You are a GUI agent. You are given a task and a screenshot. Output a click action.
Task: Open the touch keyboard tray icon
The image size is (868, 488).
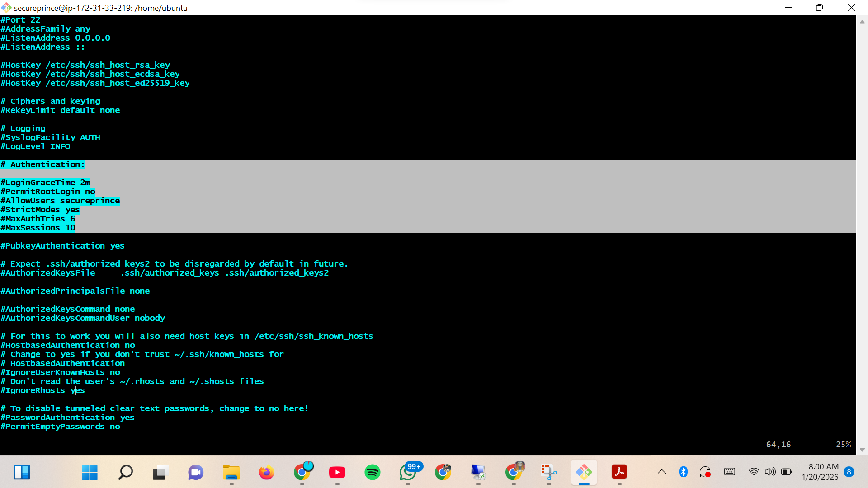(730, 472)
